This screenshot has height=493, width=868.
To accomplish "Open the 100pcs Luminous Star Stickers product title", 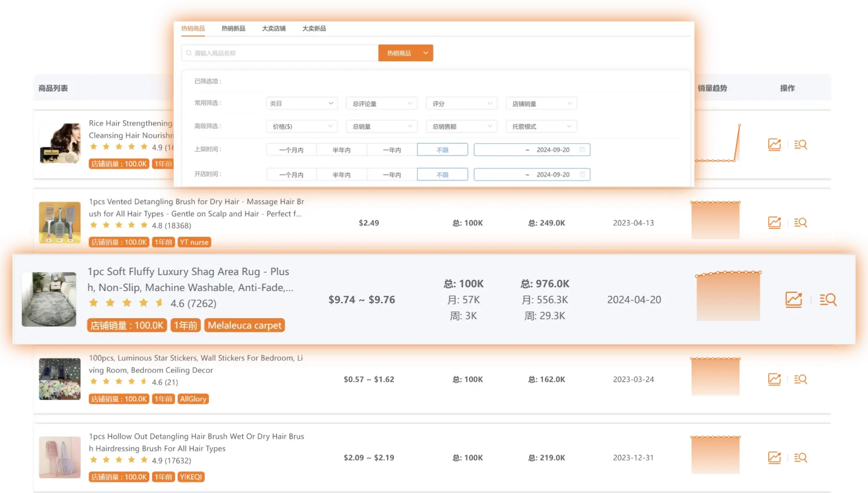I will pos(196,364).
